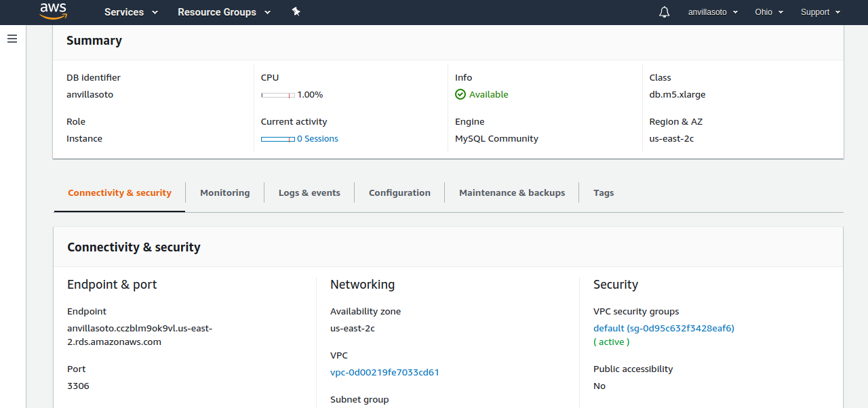Go to Maintenance & backups tab
The height and width of the screenshot is (408, 868).
tap(512, 193)
